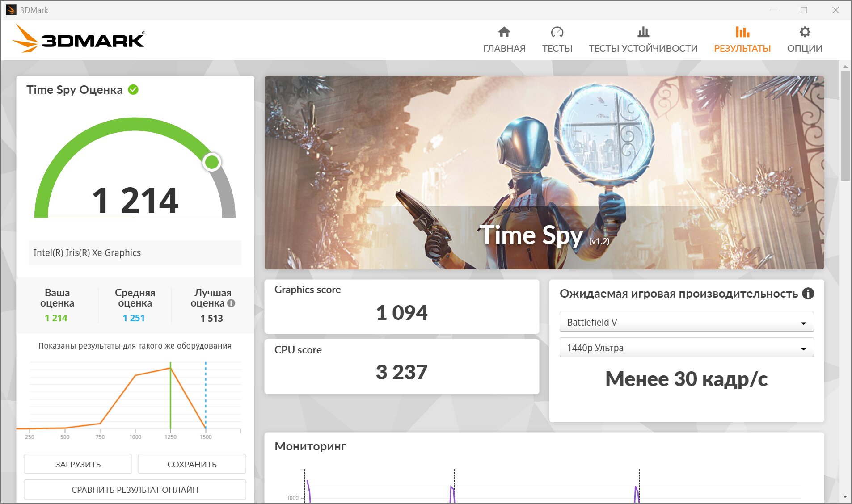Click the scrollbar down arrow
Screen dimensions: 852x504
[845, 497]
